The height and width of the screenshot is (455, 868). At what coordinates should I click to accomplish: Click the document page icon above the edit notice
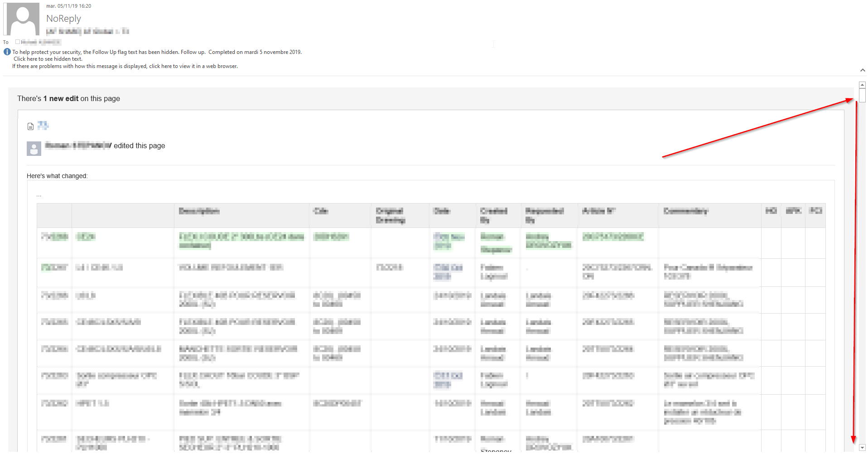[30, 126]
